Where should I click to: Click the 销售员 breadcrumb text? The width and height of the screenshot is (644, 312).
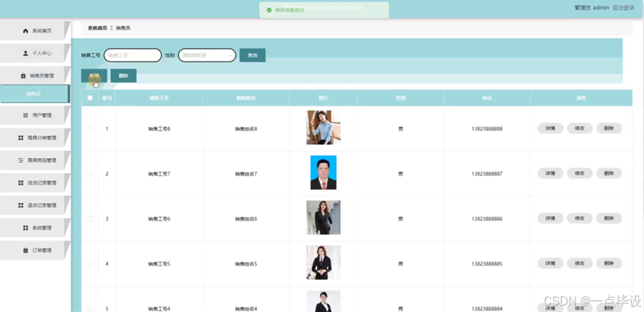(x=123, y=28)
